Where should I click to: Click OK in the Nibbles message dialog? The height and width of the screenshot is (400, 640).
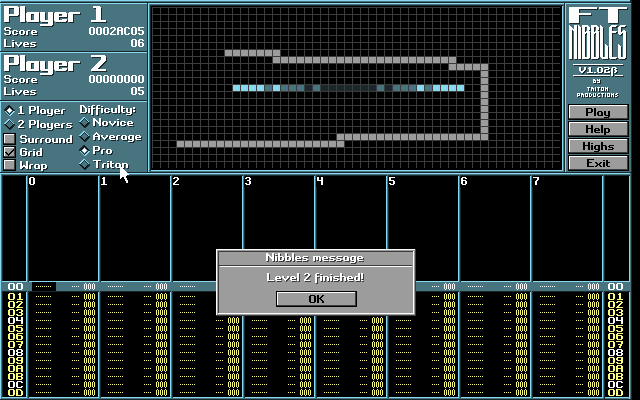(x=316, y=298)
